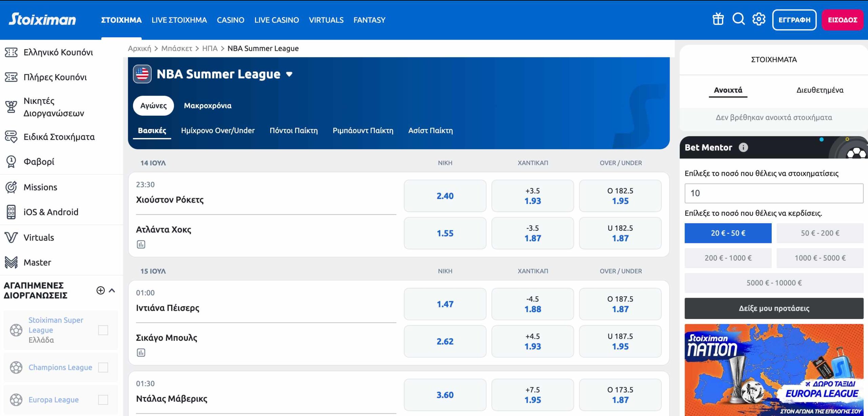The height and width of the screenshot is (416, 868).
Task: Click football icon beside Europa League
Action: point(16,400)
